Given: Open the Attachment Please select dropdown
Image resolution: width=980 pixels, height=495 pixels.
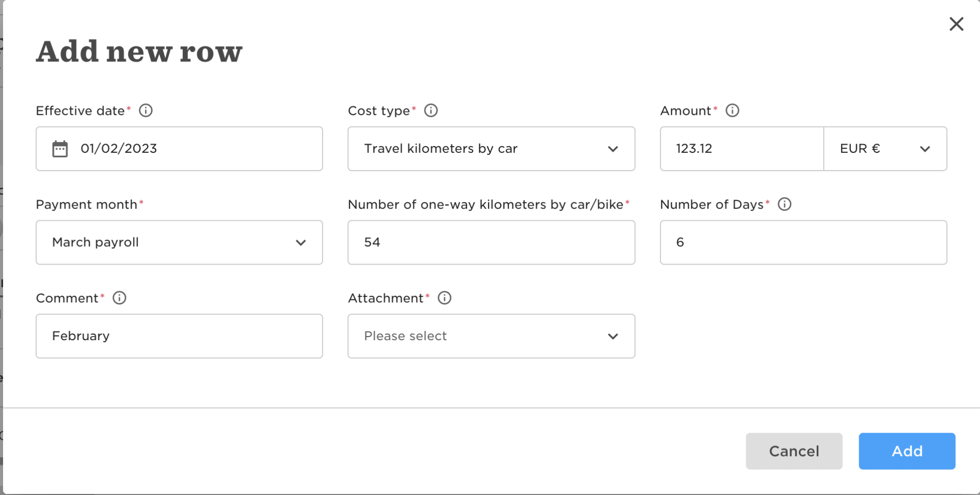Looking at the screenshot, I should click(x=491, y=336).
